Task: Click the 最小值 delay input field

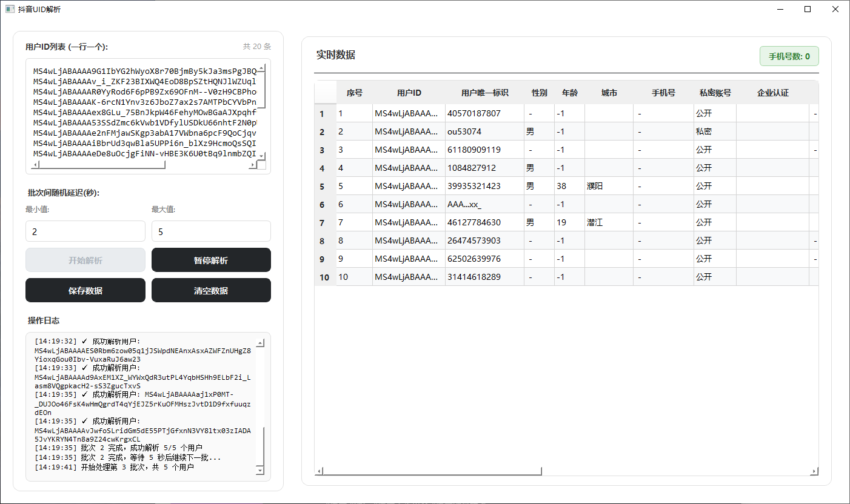Action: point(85,231)
